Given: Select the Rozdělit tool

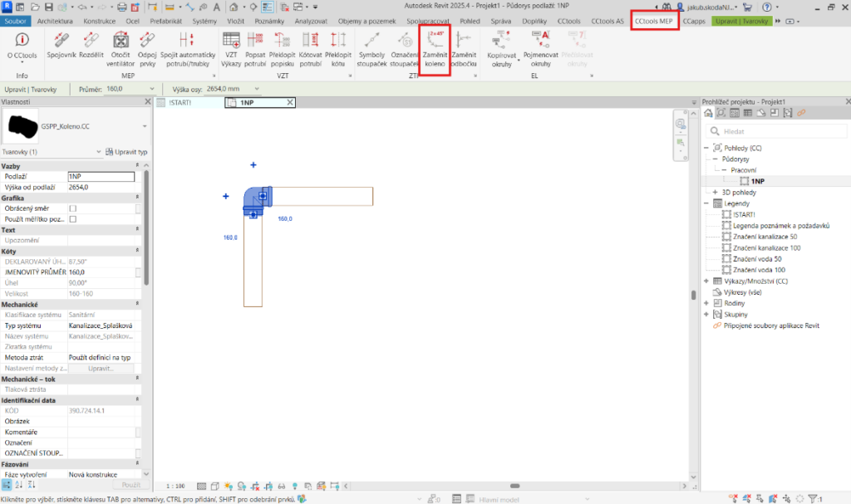Looking at the screenshot, I should click(x=91, y=46).
